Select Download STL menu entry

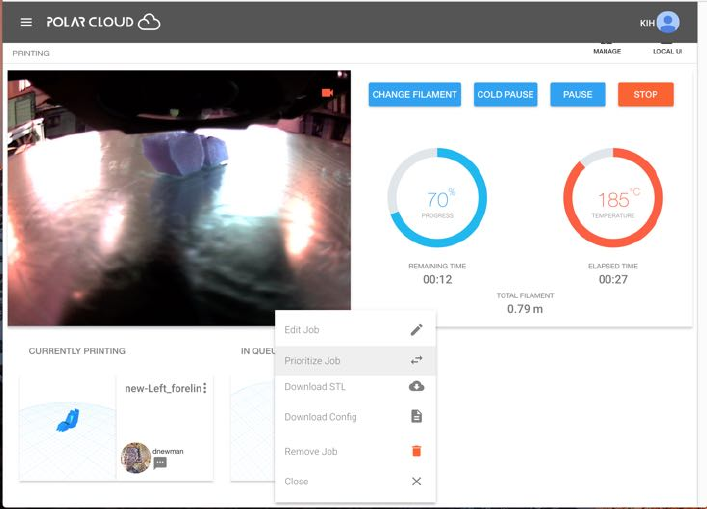click(355, 387)
